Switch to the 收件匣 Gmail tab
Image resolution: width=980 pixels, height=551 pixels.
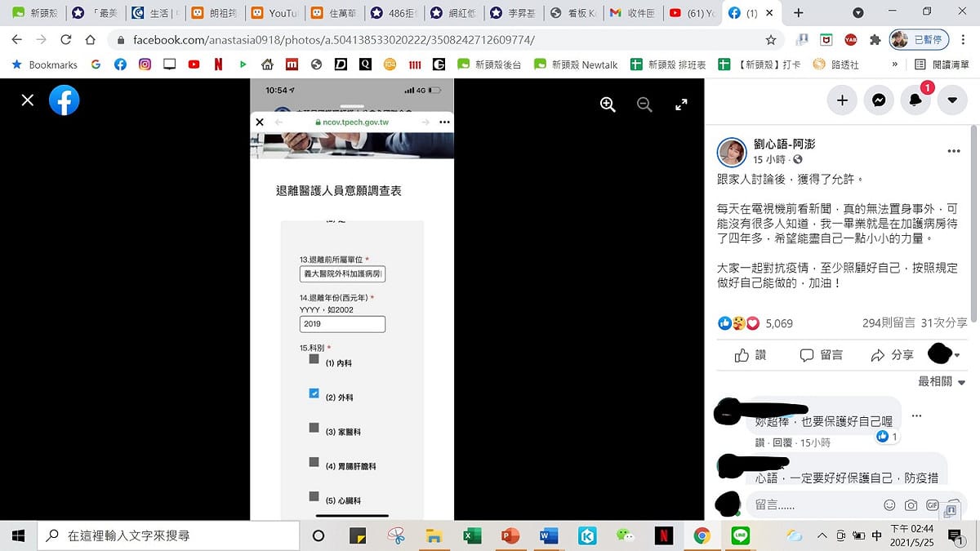[633, 13]
